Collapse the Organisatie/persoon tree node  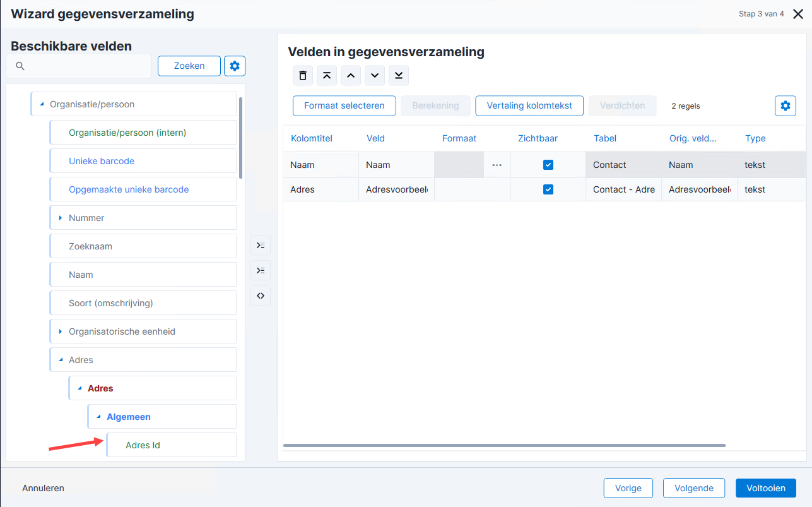(x=42, y=104)
